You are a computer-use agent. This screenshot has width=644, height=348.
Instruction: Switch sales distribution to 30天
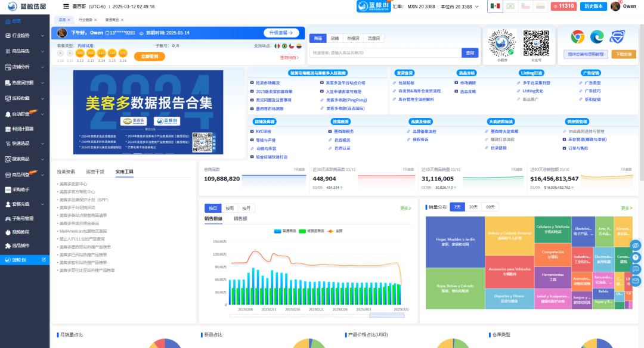[473, 207]
